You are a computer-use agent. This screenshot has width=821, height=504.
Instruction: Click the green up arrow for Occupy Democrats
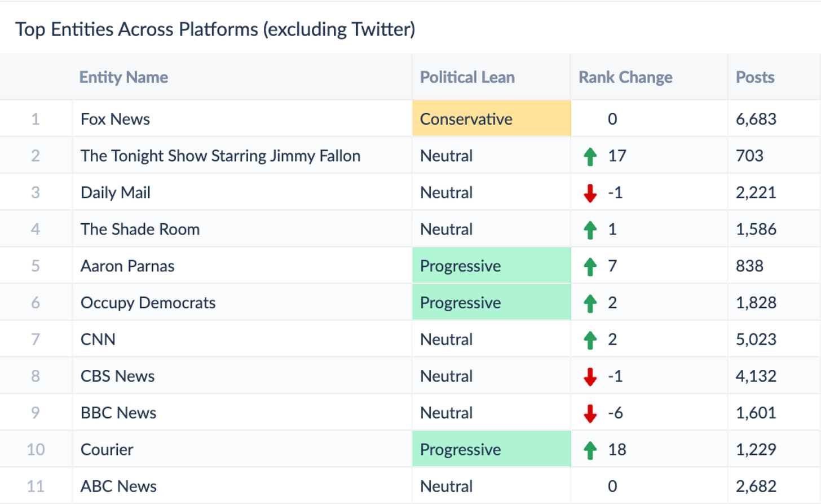(x=590, y=303)
